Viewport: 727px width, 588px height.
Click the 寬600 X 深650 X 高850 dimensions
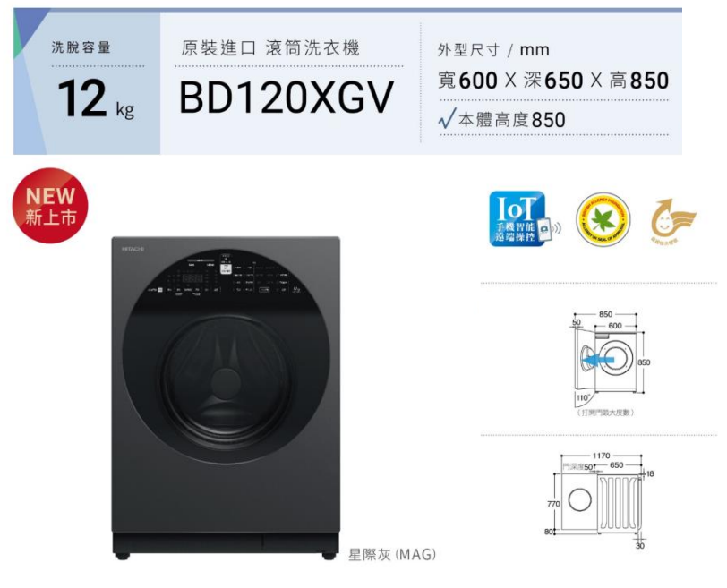point(553,81)
